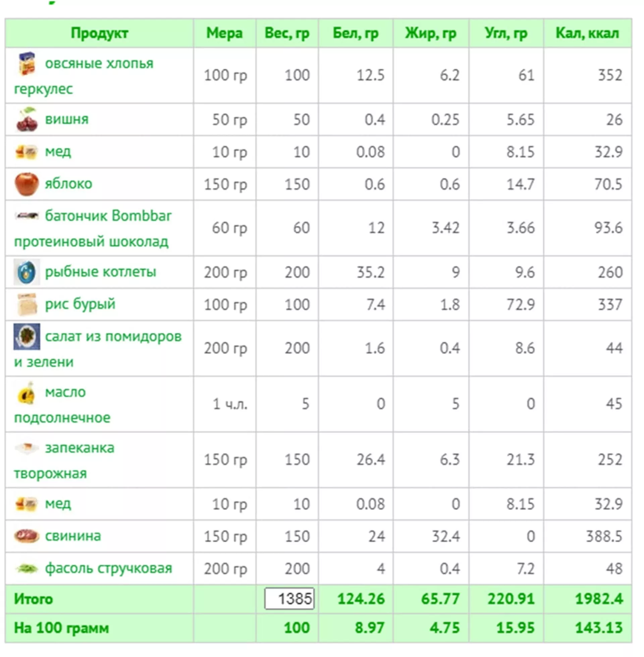Click the total weight 1385 input field

pyautogui.click(x=289, y=599)
